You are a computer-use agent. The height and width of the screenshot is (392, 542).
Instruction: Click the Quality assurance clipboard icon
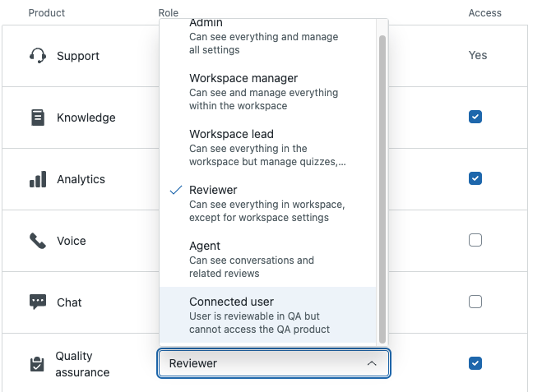[37, 364]
